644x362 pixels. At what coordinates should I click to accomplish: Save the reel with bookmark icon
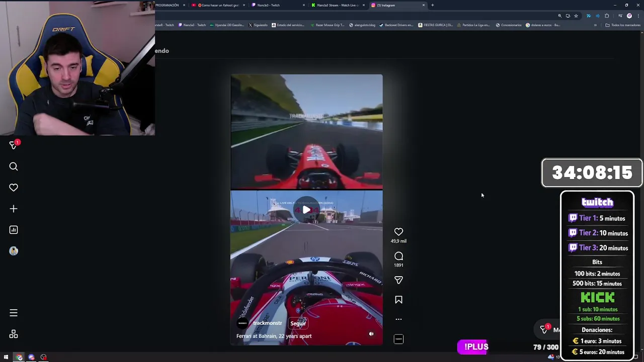(x=398, y=300)
